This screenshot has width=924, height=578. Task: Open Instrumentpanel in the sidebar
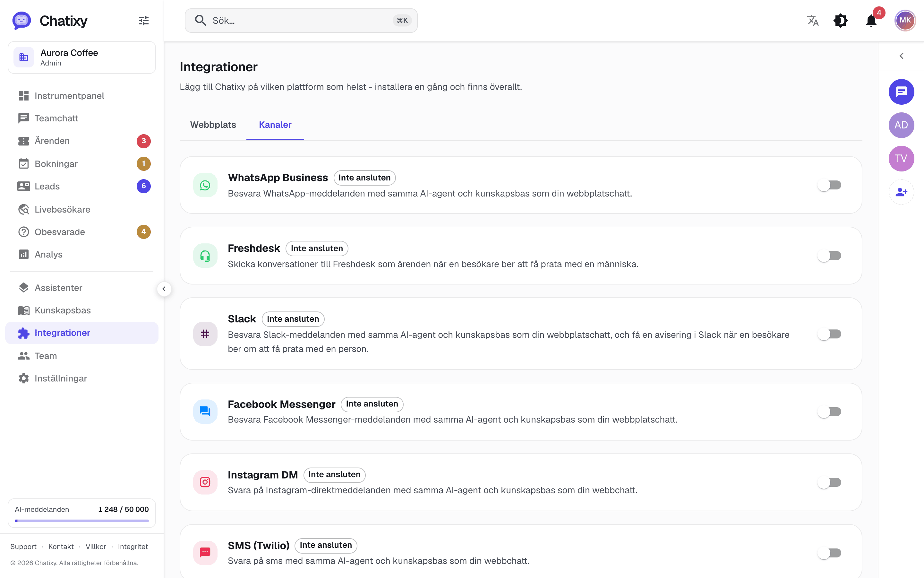[82, 96]
